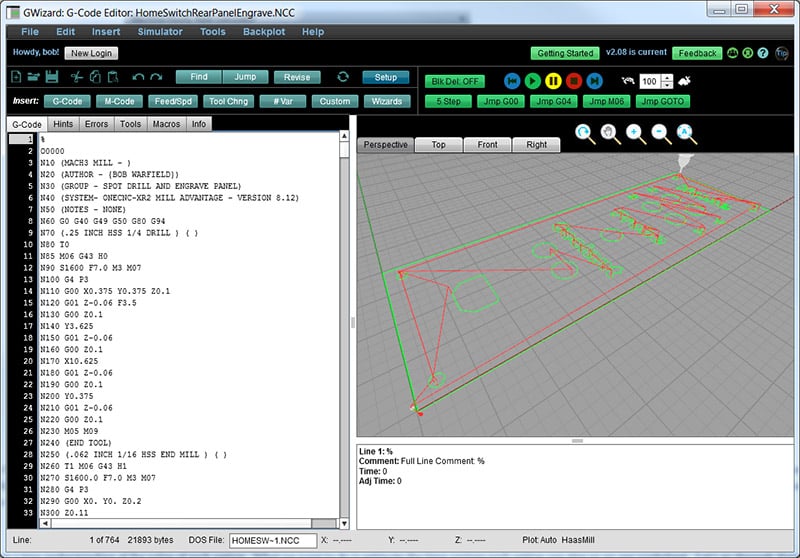This screenshot has height=558, width=800.
Task: Start the simulator with the green play button
Action: click(x=533, y=81)
